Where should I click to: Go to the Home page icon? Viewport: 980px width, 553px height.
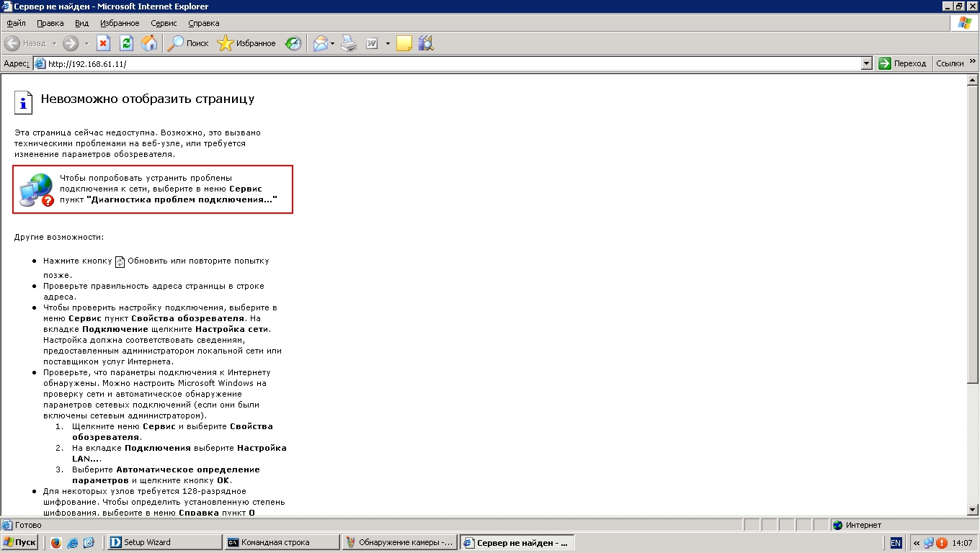tap(149, 43)
